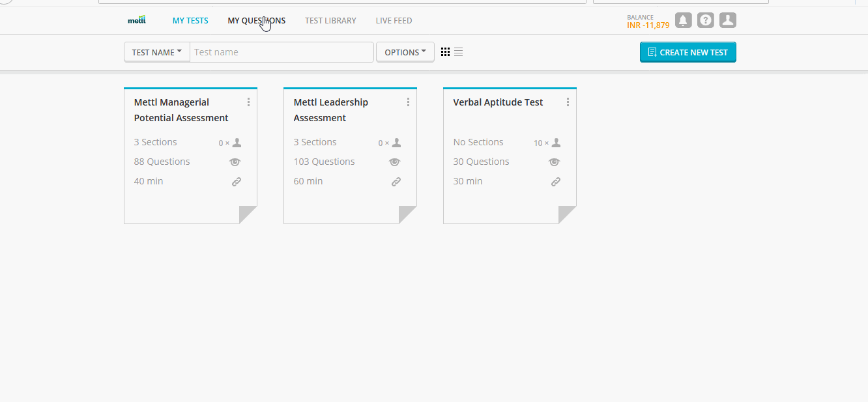The width and height of the screenshot is (868, 402).
Task: Click candidates icon on Mettl Managerial Potential Assessment
Action: 237,143
